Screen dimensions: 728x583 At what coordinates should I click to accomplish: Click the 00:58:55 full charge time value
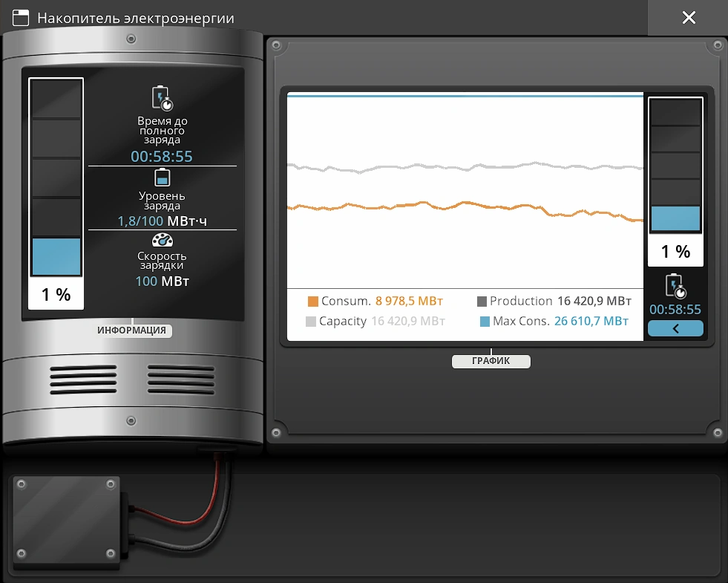161,157
